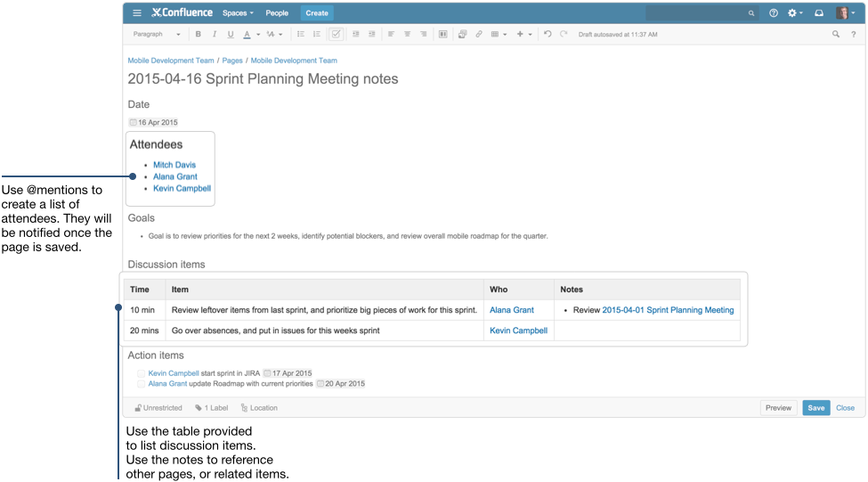Viewport: 868px width, 482px height.
Task: Open the user profile avatar menu
Action: pyautogui.click(x=845, y=12)
